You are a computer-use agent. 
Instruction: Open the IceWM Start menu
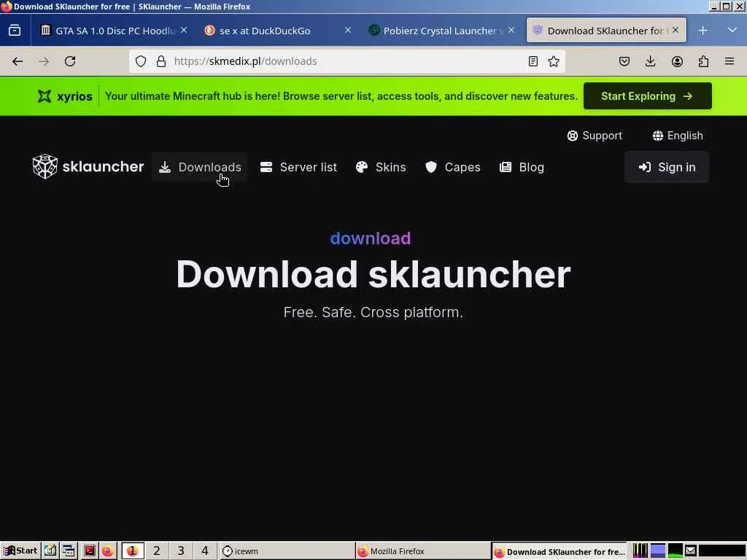coord(20,551)
